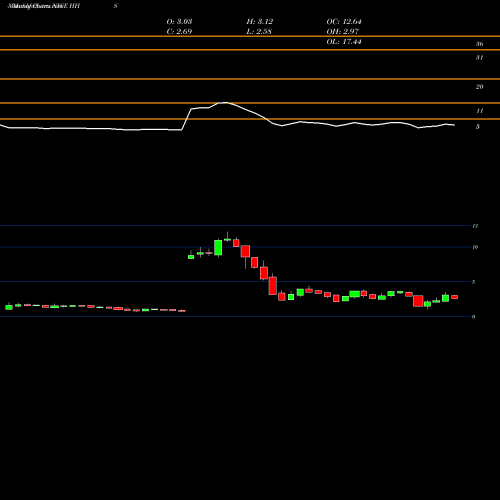Screen dimensions: 500x500
Task: Click the first green candle at chart's left edge
Action: [9, 306]
